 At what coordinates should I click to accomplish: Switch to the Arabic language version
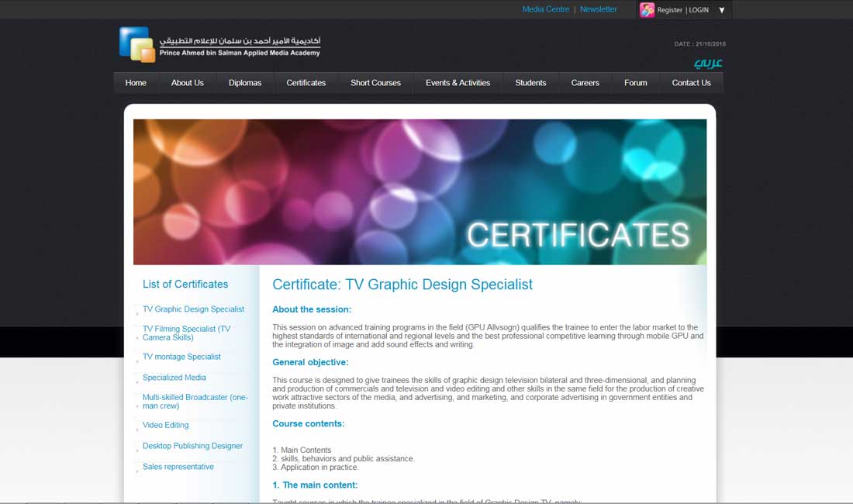[x=707, y=63]
